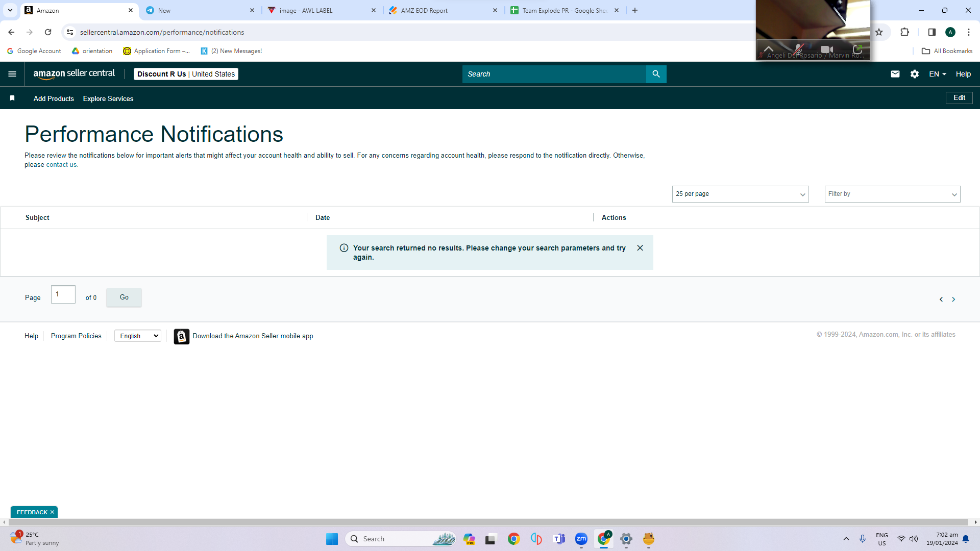Open the EN language dropdown

pos(937,74)
